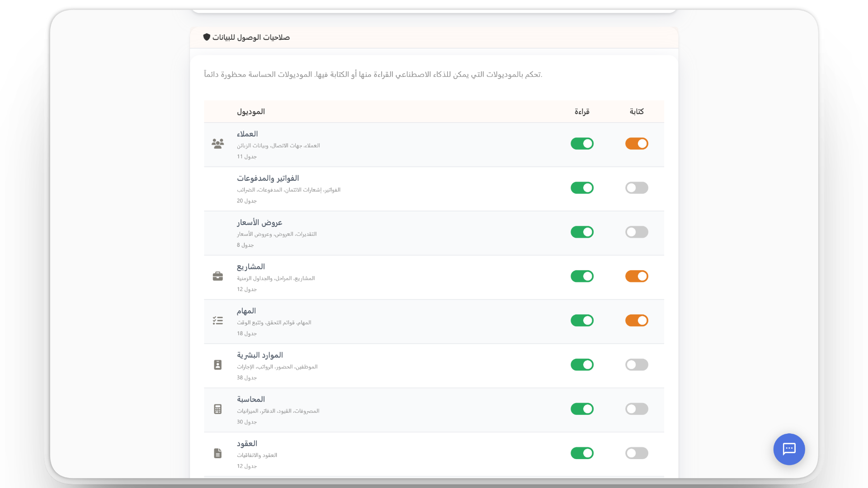Click the contracts (العقود) document icon
The image size is (868, 488).
click(x=217, y=453)
